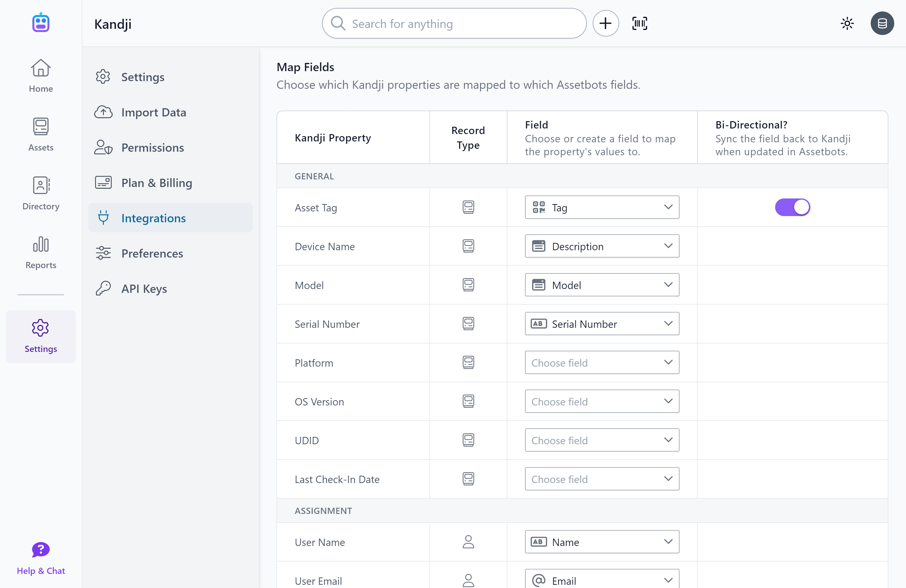The image size is (906, 588).
Task: Open the Email field dropdown
Action: click(x=602, y=579)
